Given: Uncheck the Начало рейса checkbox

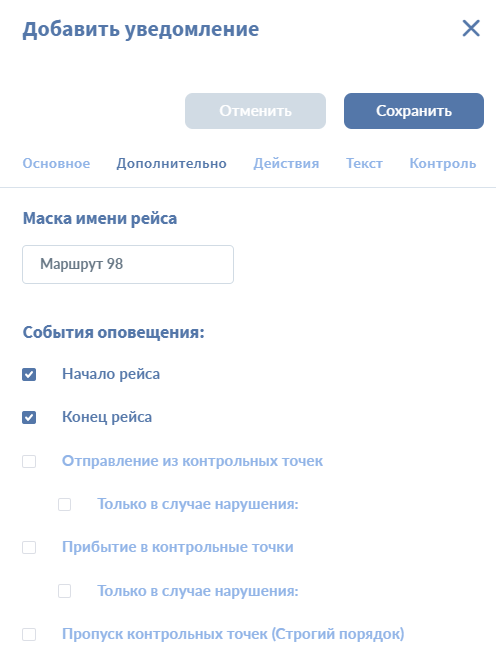Looking at the screenshot, I should (29, 375).
